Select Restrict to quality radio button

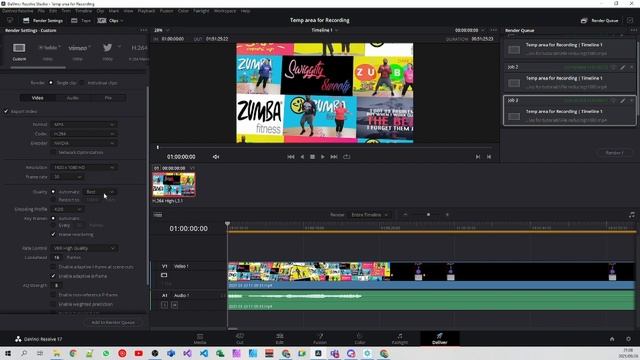tap(53, 200)
